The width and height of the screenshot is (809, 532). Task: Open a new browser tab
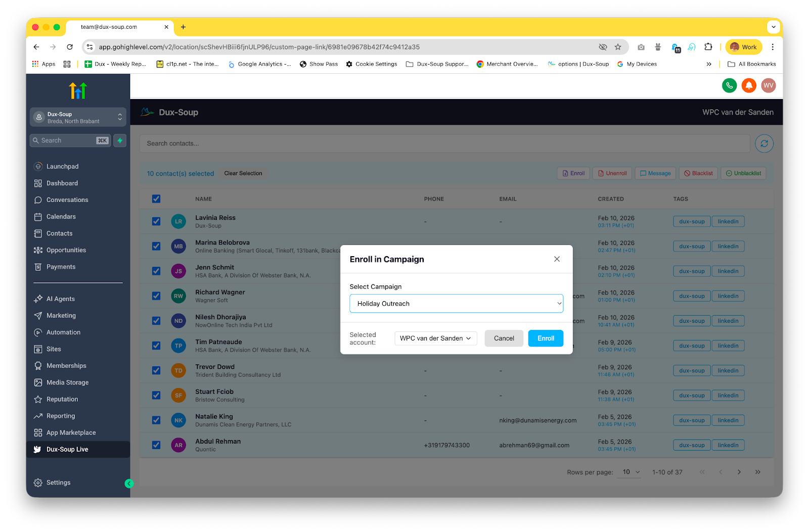(183, 27)
